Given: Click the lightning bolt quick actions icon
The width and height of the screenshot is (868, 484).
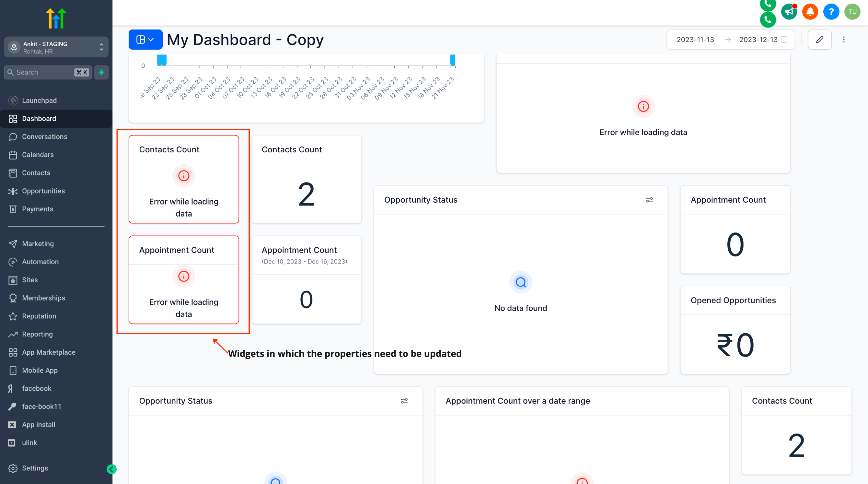Looking at the screenshot, I should click(101, 72).
